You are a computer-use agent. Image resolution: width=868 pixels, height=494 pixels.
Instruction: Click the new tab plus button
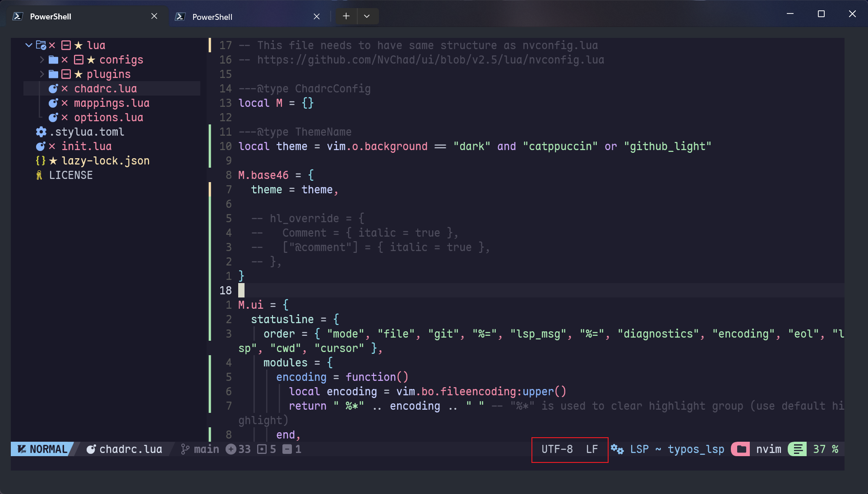[346, 16]
